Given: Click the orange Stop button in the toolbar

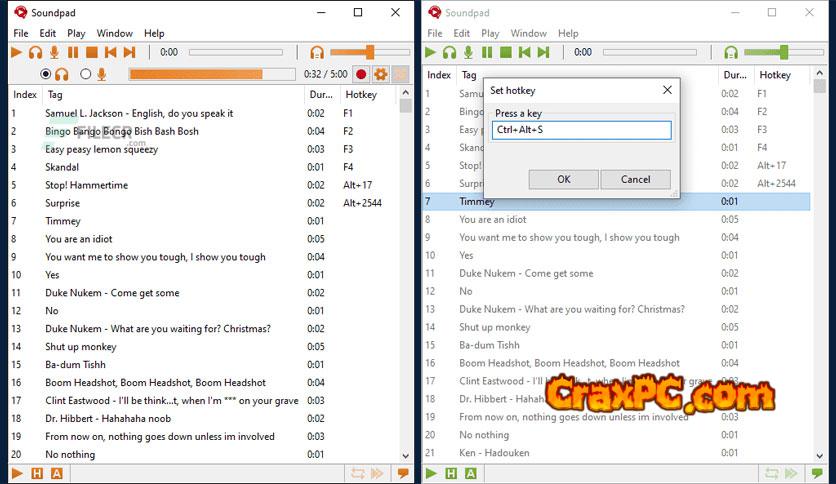Looking at the screenshot, I should click(x=91, y=52).
